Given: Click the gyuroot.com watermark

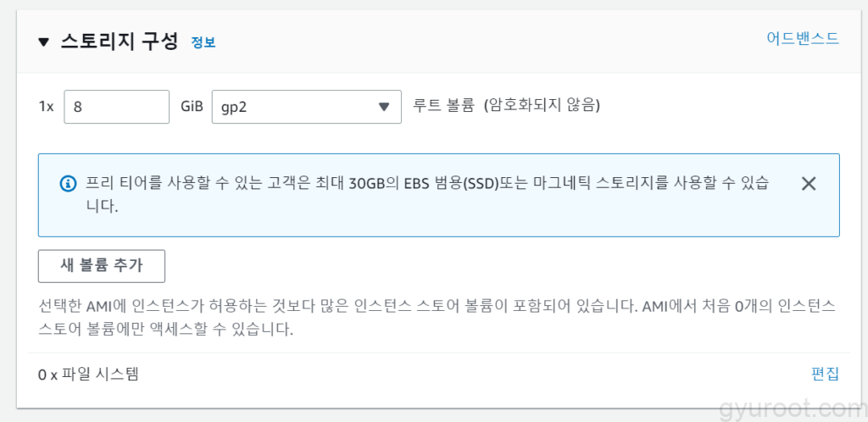Looking at the screenshot, I should click(788, 408).
